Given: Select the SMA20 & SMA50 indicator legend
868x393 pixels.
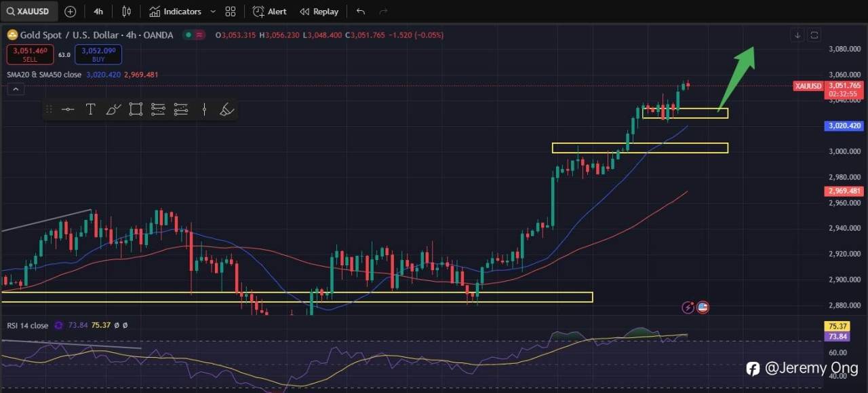Looking at the screenshot, I should (x=44, y=75).
